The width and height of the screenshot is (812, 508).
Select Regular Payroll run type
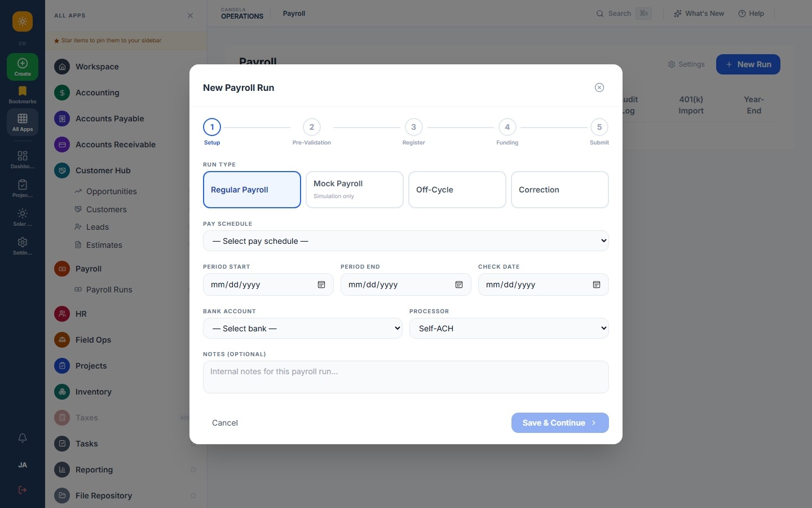252,190
